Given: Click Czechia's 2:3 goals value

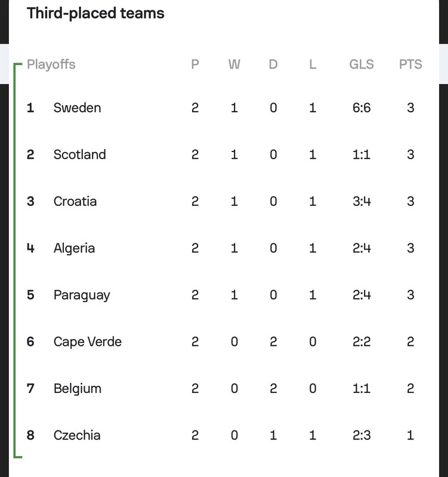Looking at the screenshot, I should click(362, 435).
